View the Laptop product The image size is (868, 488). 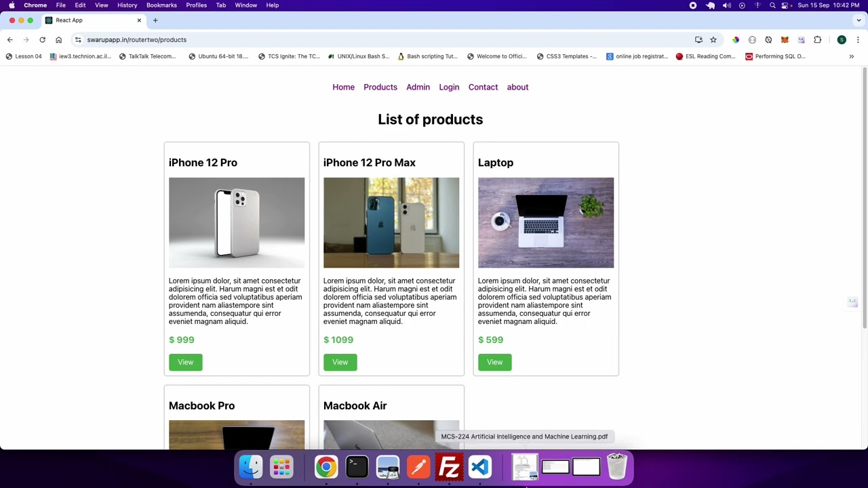[495, 363]
